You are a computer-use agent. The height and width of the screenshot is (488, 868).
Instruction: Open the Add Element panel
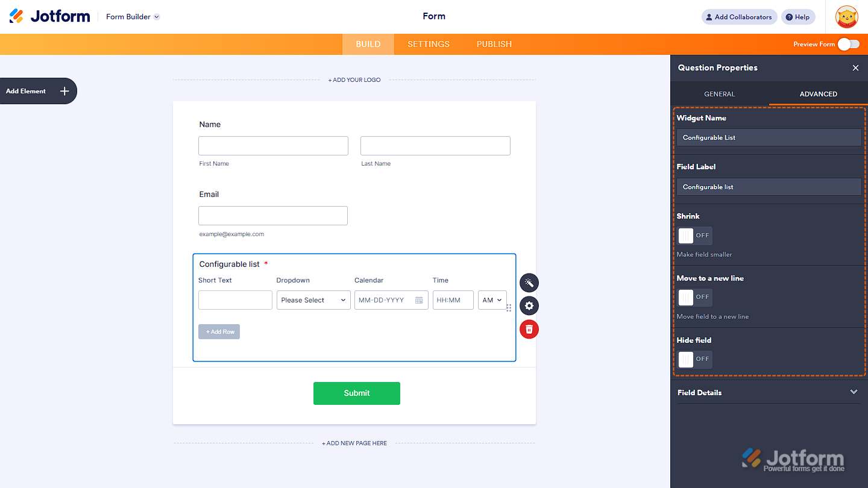point(38,90)
